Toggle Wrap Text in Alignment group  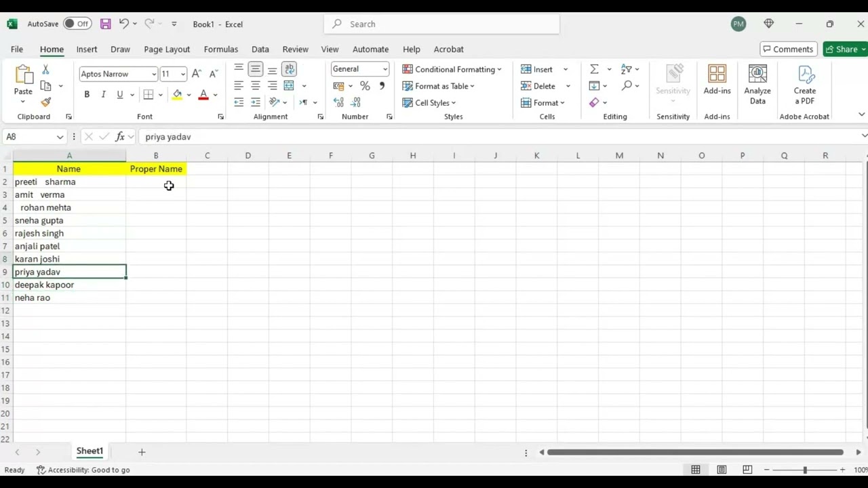pos(289,69)
